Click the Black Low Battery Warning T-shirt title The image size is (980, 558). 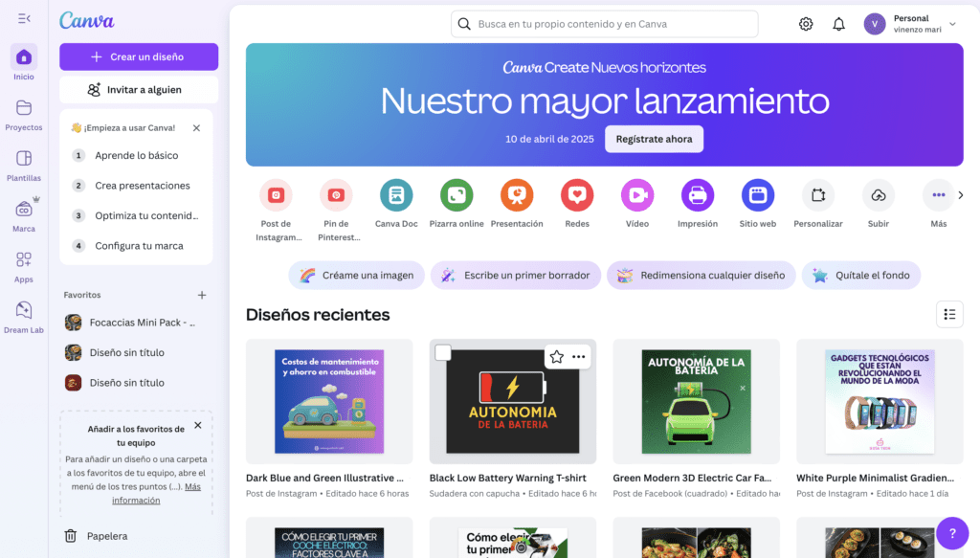(x=507, y=478)
